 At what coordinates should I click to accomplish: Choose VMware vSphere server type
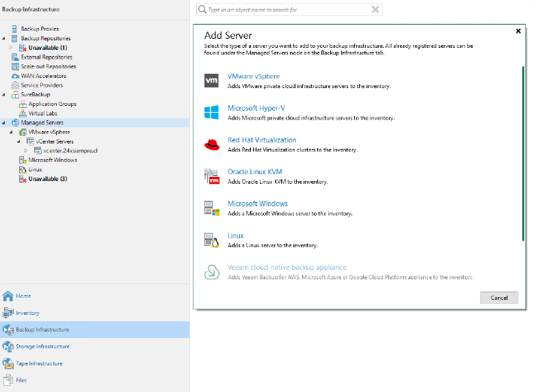254,76
